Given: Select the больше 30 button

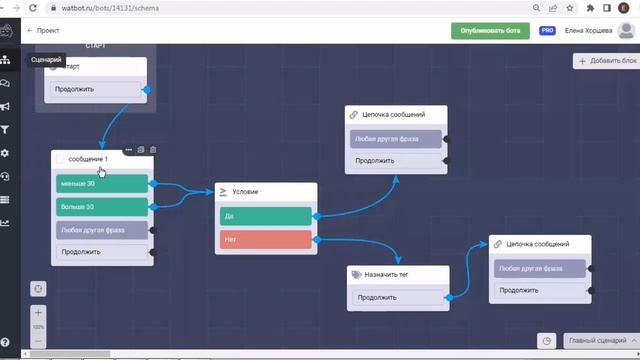Looking at the screenshot, I should (x=102, y=207).
